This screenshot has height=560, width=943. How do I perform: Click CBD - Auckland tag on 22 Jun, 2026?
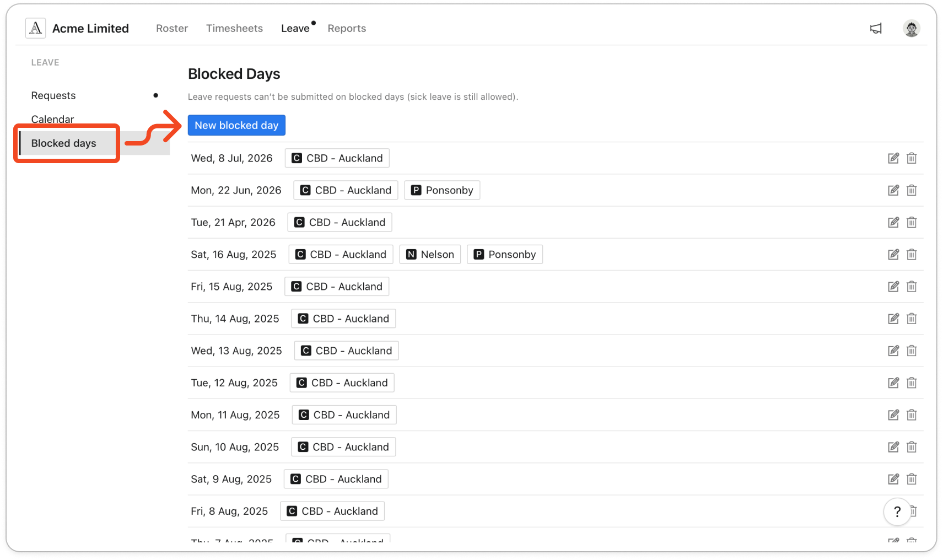click(x=346, y=190)
